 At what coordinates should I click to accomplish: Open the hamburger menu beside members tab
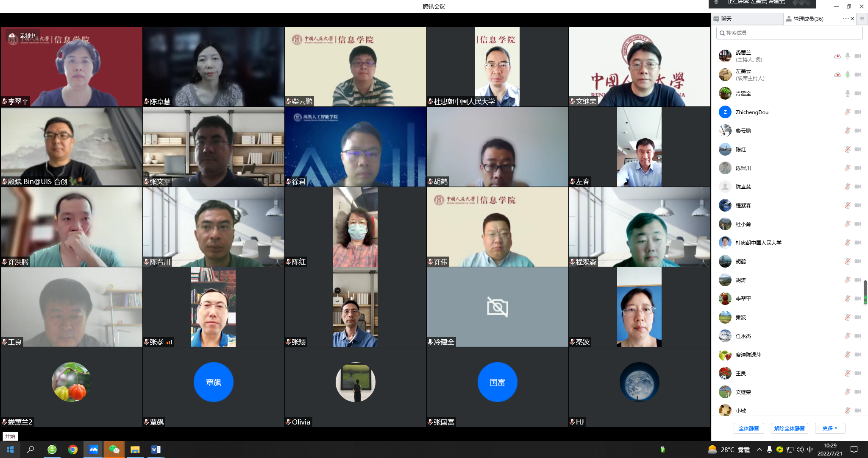pyautogui.click(x=862, y=19)
